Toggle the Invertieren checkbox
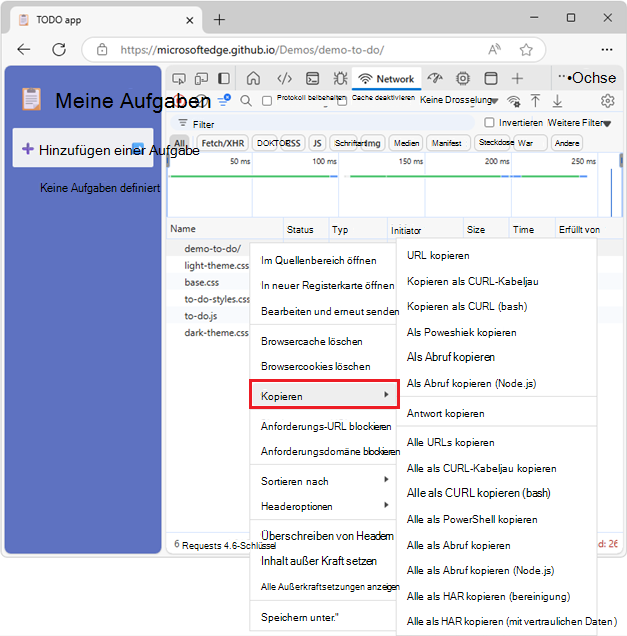This screenshot has width=627, height=636. click(x=490, y=122)
